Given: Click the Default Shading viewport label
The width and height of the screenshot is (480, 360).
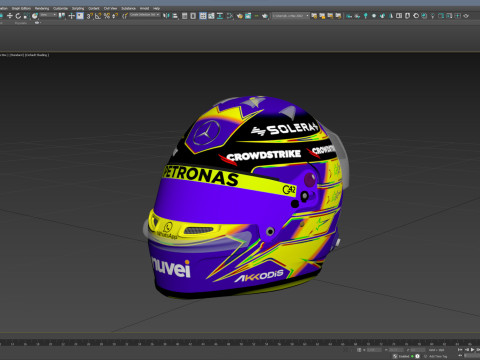Looking at the screenshot, I should (x=37, y=55).
